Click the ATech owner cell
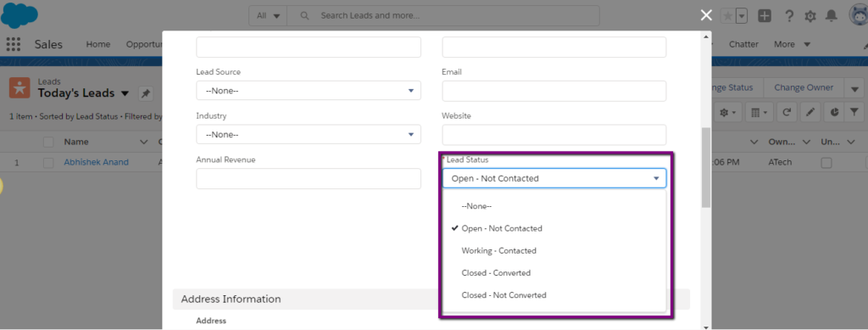Viewport: 868px width, 330px height. [x=780, y=162]
